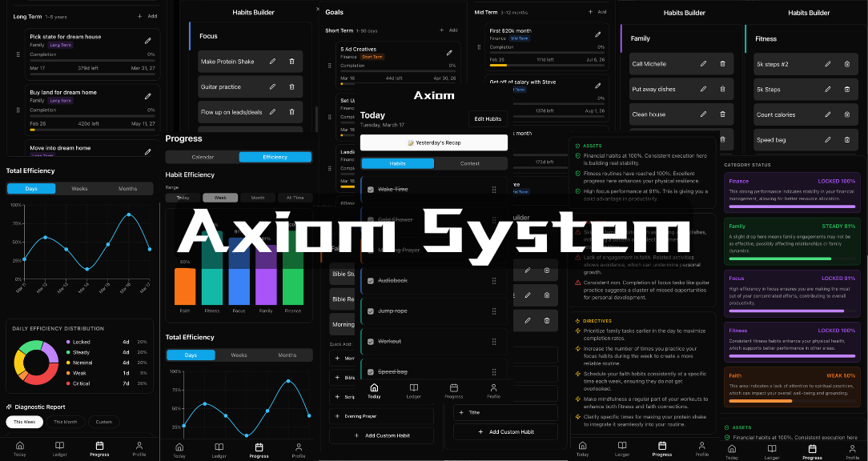
Task: Edit the 'Call Michelle' habit
Action: [703, 64]
